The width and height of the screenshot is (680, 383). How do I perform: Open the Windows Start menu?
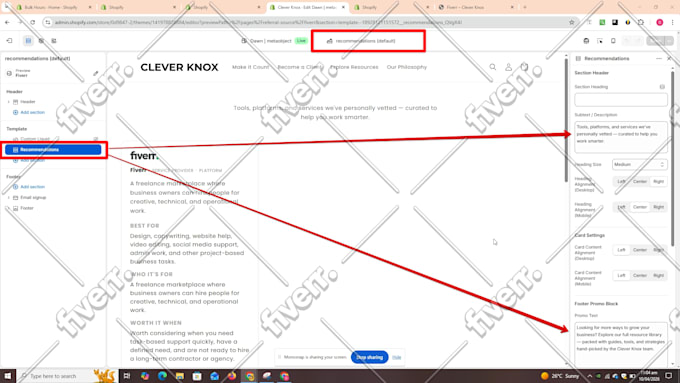pos(7,376)
